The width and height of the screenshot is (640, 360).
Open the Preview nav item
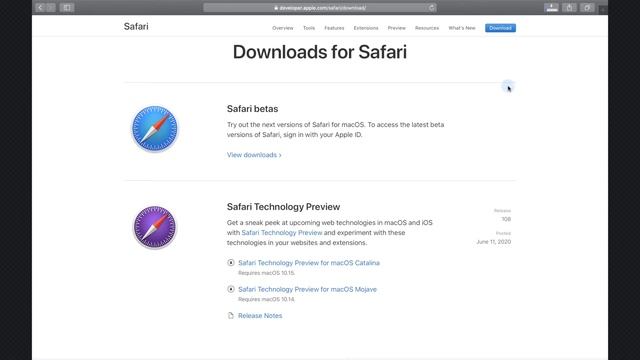397,28
